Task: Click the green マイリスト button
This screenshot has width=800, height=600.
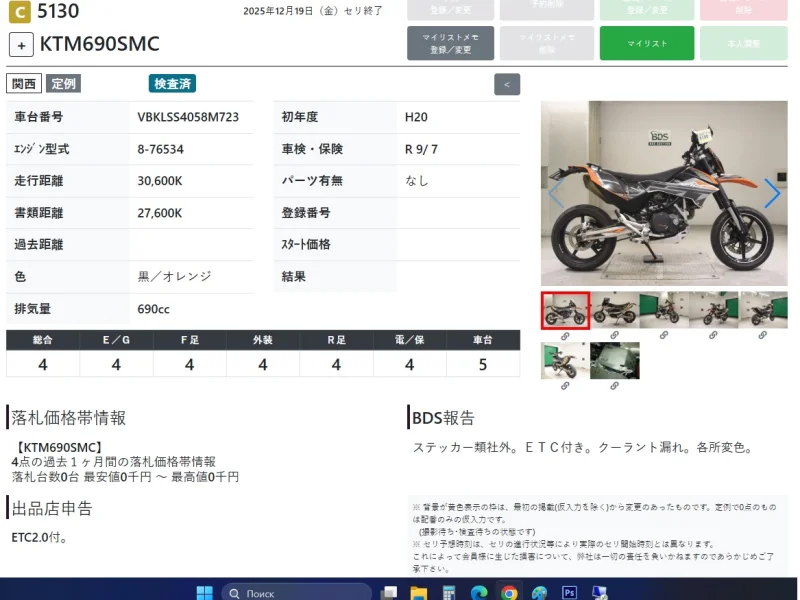Action: click(x=646, y=43)
